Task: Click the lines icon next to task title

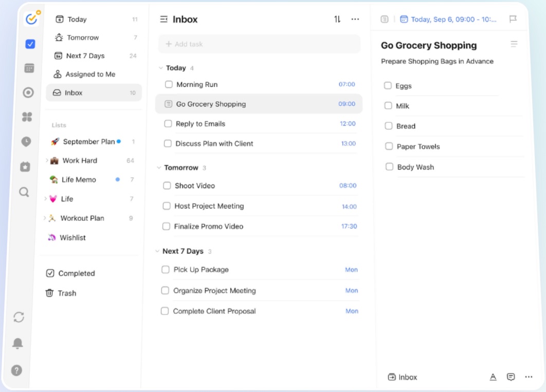Action: click(514, 44)
